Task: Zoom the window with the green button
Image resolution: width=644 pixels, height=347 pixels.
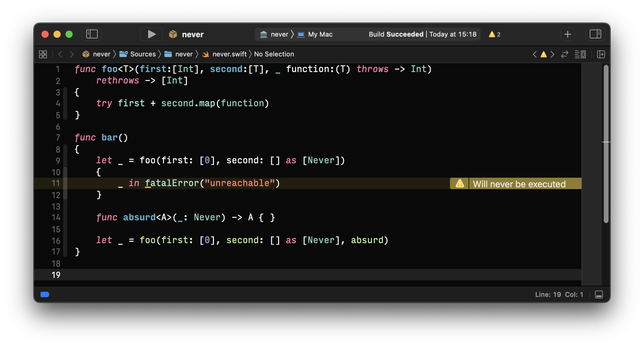Action: [69, 34]
